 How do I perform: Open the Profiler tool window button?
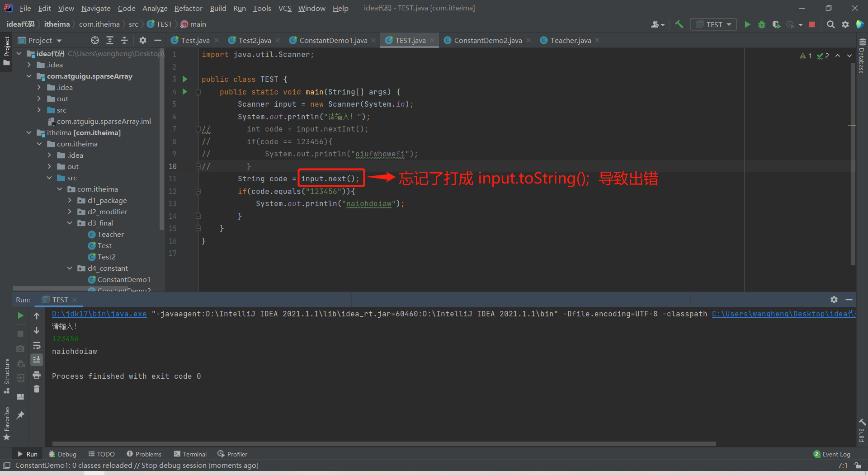[232, 454]
